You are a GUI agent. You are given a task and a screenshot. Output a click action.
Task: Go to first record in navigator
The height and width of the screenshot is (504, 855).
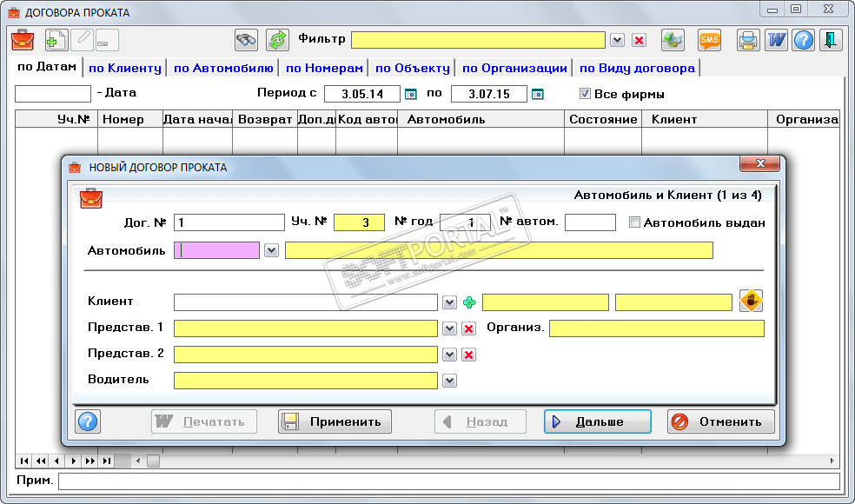tap(24, 461)
